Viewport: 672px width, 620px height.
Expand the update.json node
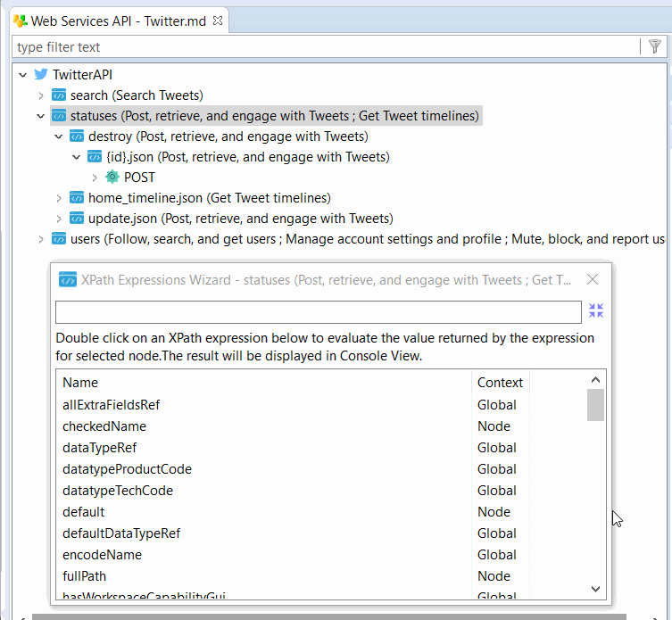[59, 219]
